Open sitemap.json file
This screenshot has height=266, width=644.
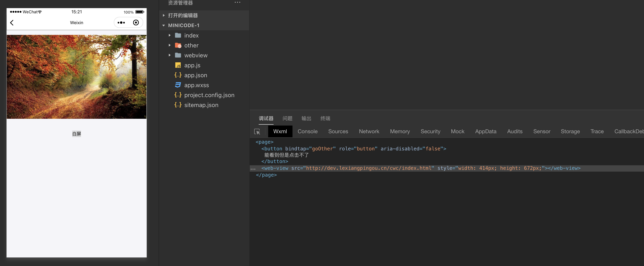(x=201, y=105)
